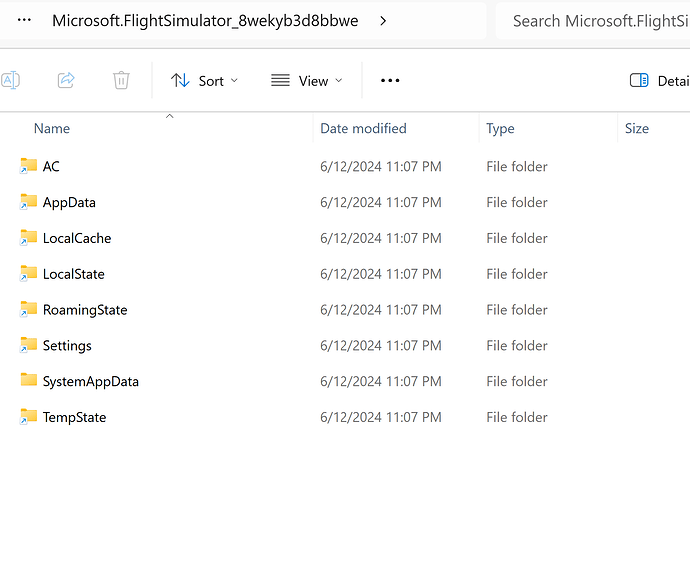Click the Share toolbar icon
This screenshot has width=690, height=566.
[66, 81]
